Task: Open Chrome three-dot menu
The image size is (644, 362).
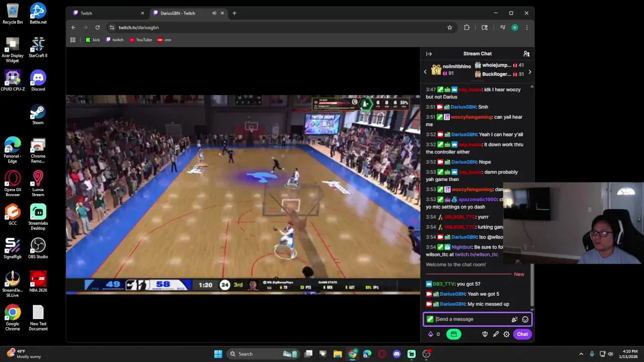Action: point(527,28)
